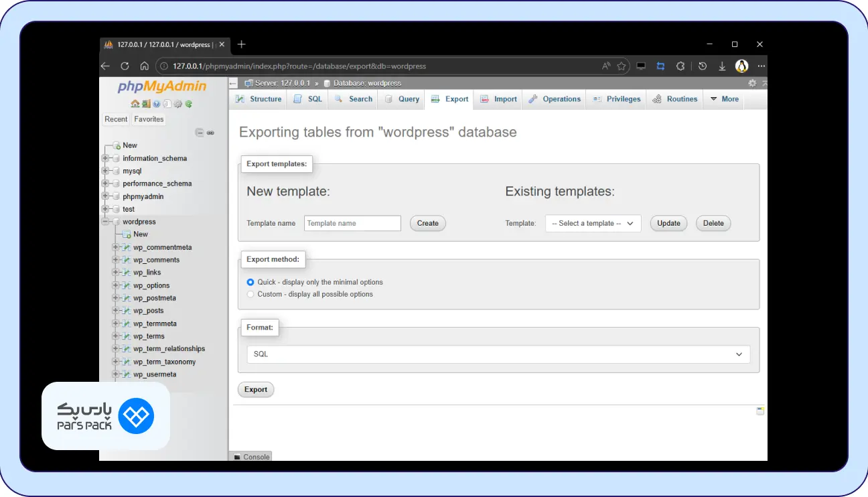Screen dimensions: 868x497
Task: Click the browser address bar URL
Action: pyautogui.click(x=299, y=66)
